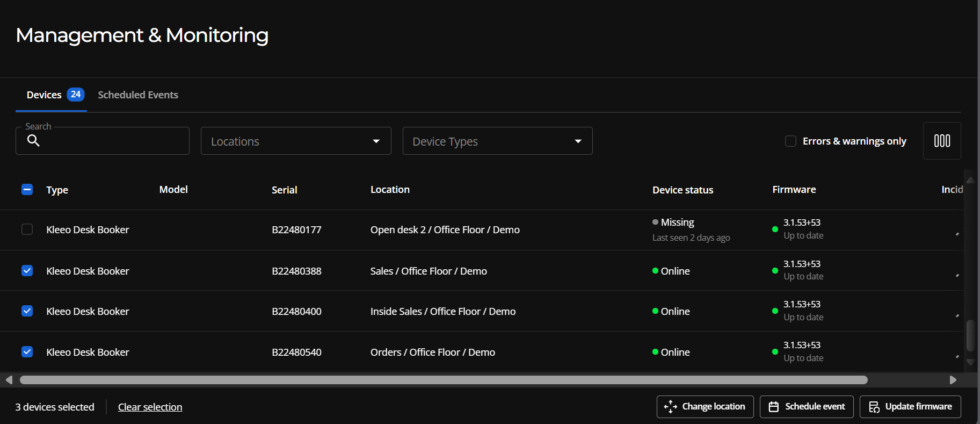The height and width of the screenshot is (424, 980).
Task: Click left arrow of horizontal scrollbar
Action: point(9,380)
